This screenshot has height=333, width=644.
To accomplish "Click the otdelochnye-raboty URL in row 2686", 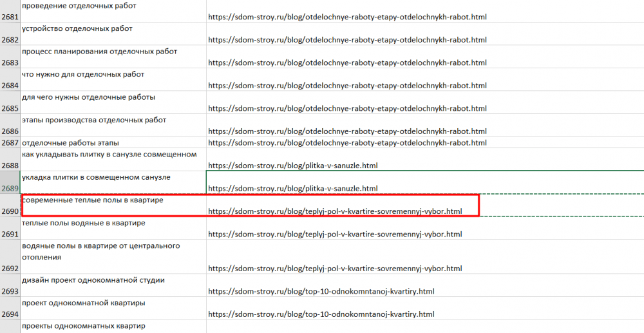I will point(347,131).
